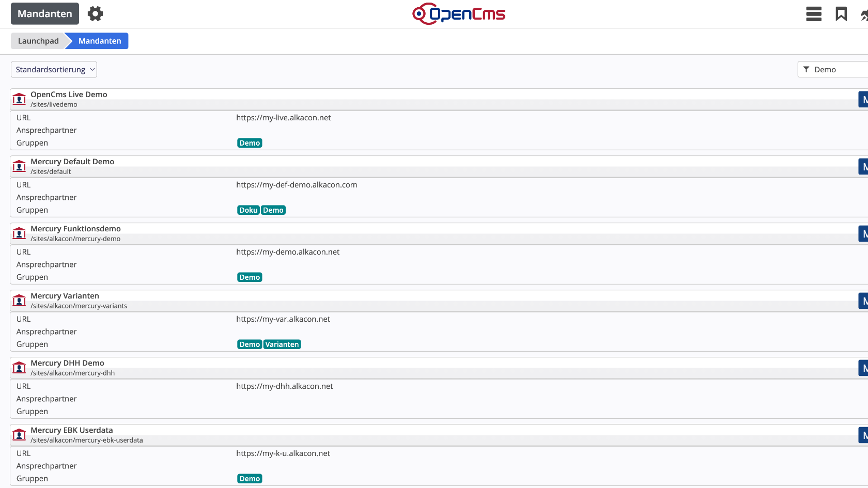Open the settings gear next to Mandanten
868x488 pixels.
pyautogui.click(x=95, y=13)
